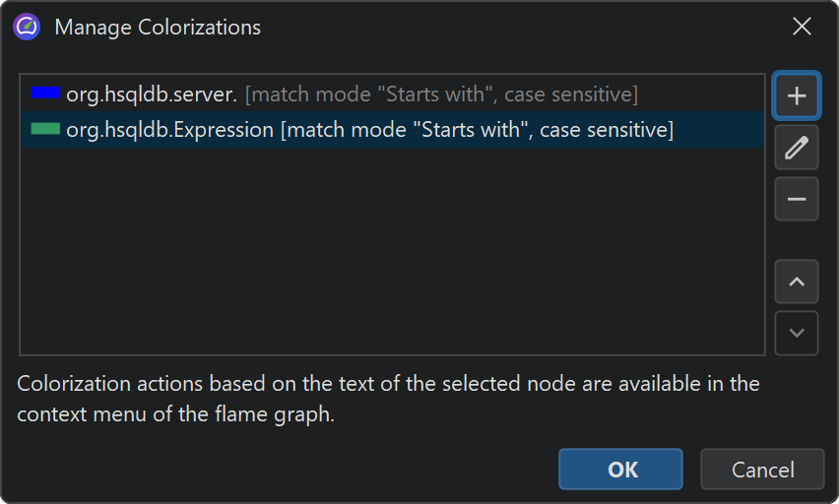Click the Manage Colorizations title text
Screen dimensions: 839x504
pos(158,27)
